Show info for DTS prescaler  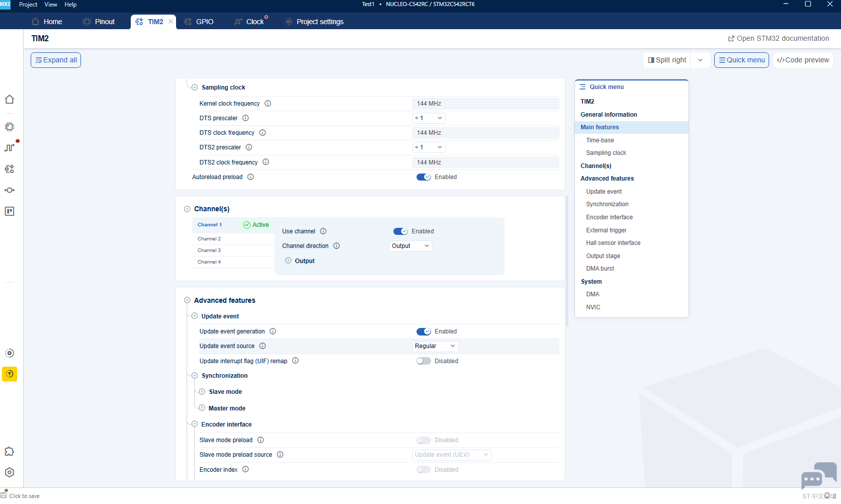click(x=245, y=118)
